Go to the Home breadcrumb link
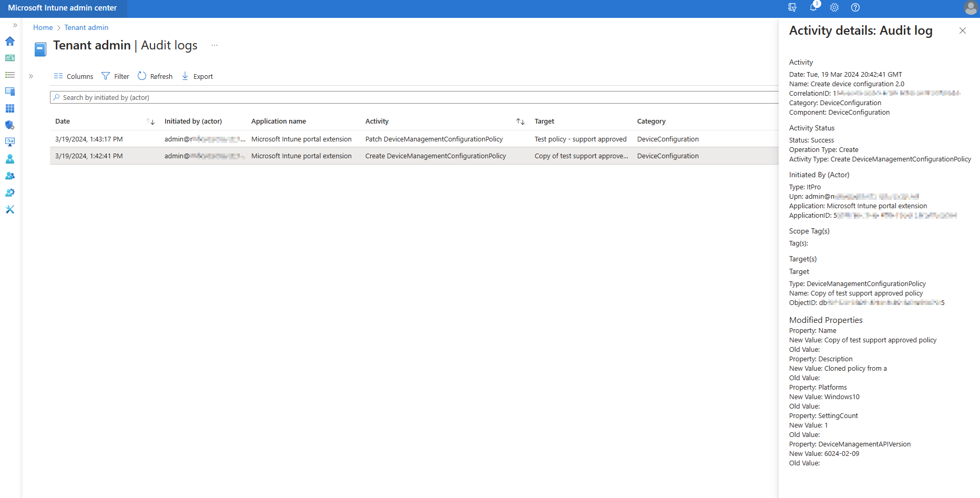 coord(43,27)
